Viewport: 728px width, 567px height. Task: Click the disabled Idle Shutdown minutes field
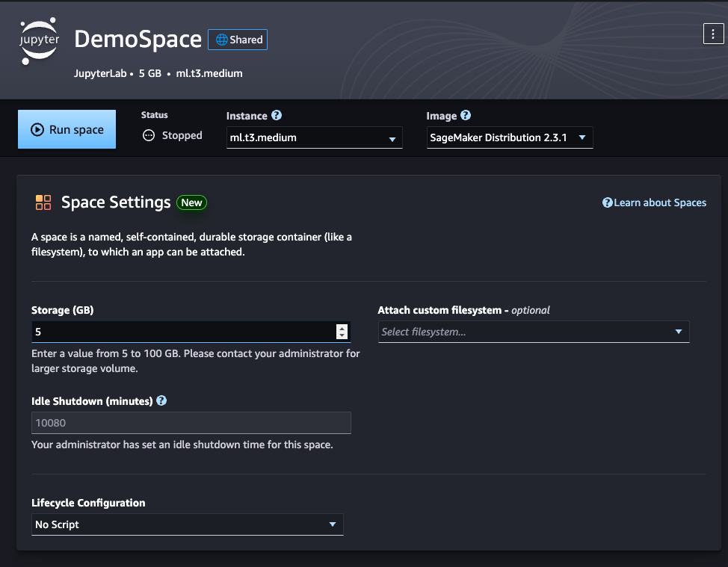(x=191, y=423)
